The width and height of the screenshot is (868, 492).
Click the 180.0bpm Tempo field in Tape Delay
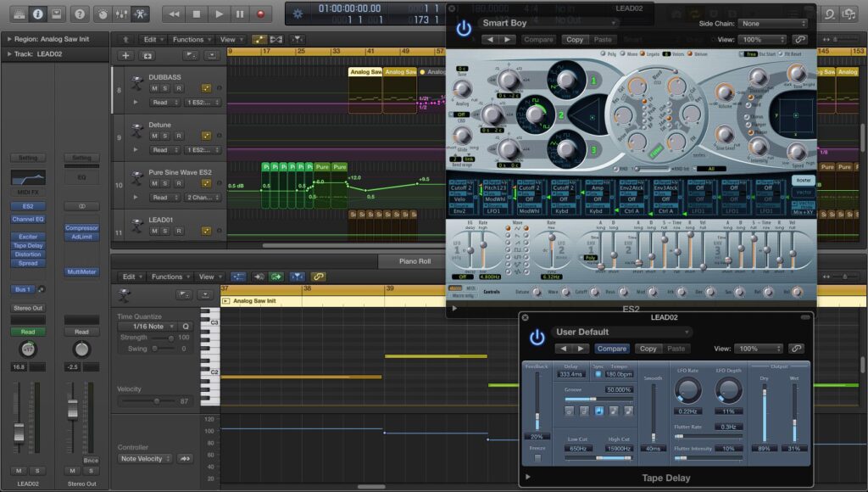[620, 374]
